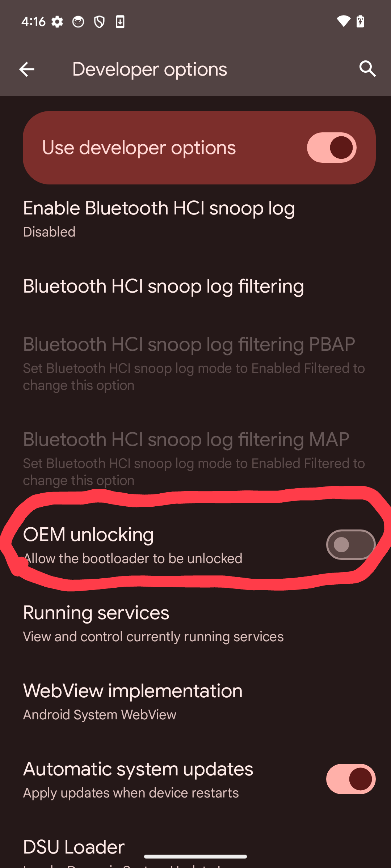Screen dimensions: 391x868
Task: Tap the Wi-Fi signal icon
Action: pyautogui.click(x=343, y=21)
